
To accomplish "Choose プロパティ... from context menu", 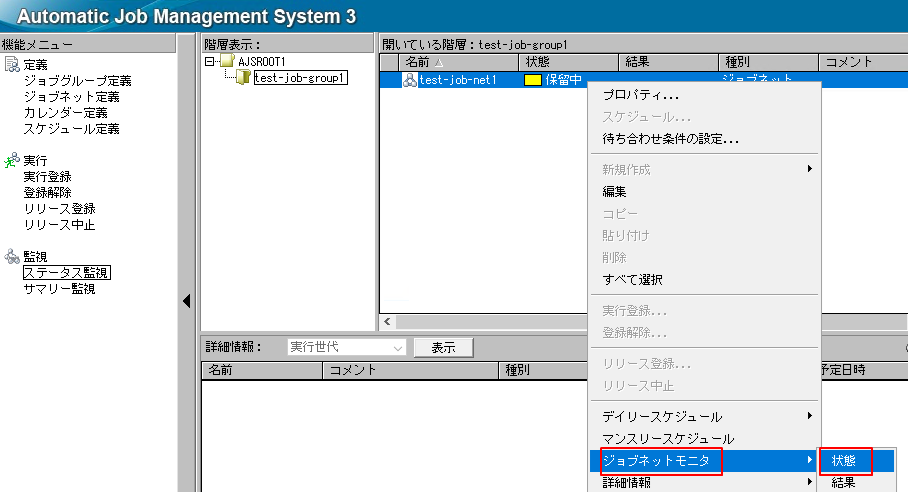I will [x=705, y=96].
